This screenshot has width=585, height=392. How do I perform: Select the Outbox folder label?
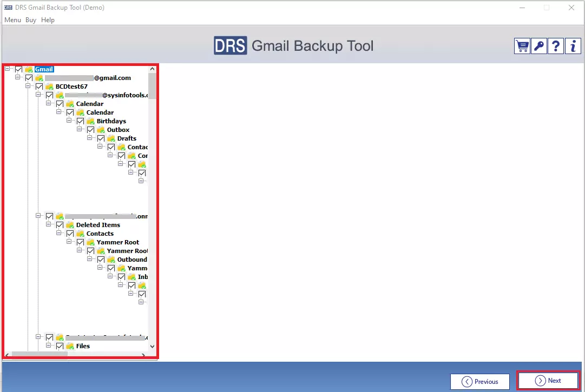pyautogui.click(x=119, y=130)
